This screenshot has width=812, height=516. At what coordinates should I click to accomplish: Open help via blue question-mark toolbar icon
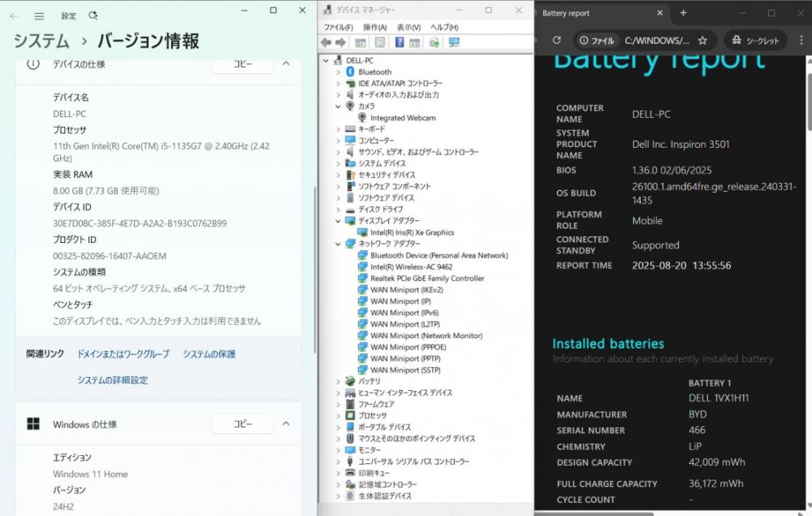click(400, 42)
